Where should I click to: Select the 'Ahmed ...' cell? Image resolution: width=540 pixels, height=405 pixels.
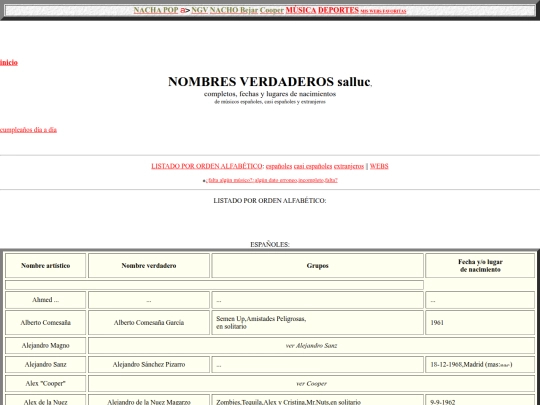pos(45,300)
